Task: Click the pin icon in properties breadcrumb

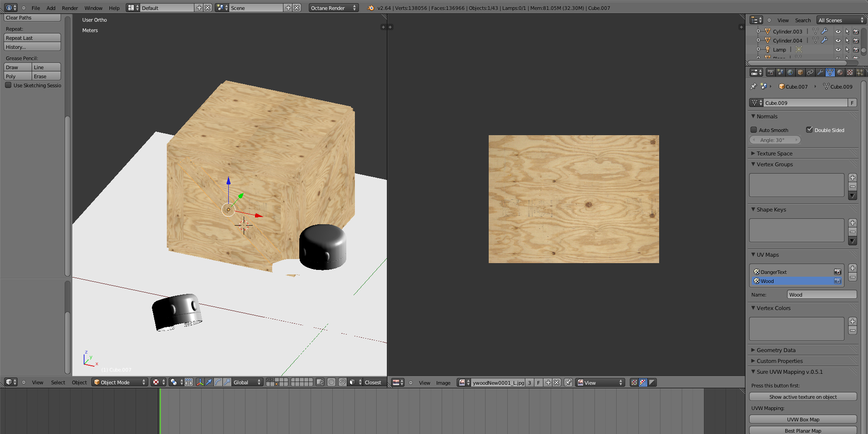Action: (x=753, y=86)
